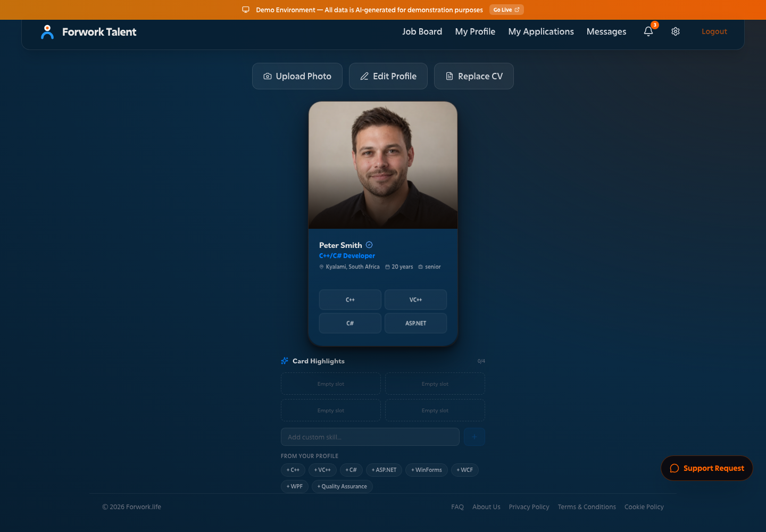Open the My Profile nav item
Image resolution: width=766 pixels, height=532 pixels.
point(475,31)
